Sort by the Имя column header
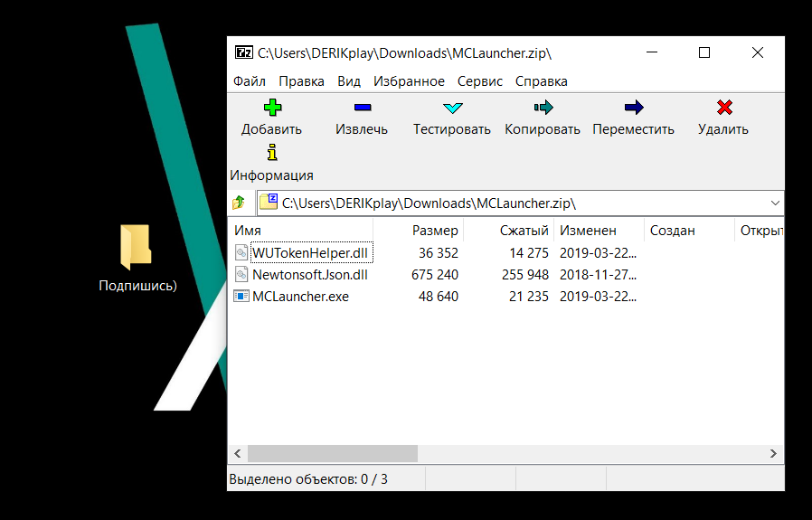Viewport: 812px width, 520px height. click(x=300, y=231)
